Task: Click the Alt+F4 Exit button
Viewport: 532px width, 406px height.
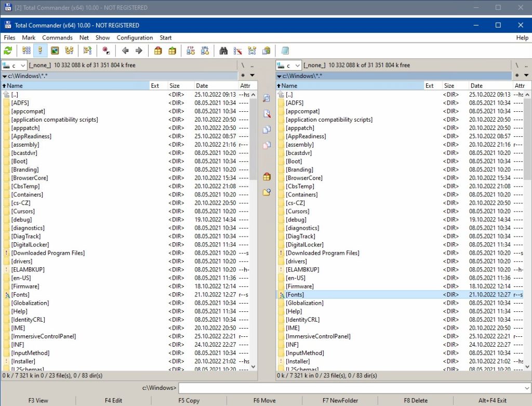Action: pyautogui.click(x=493, y=401)
